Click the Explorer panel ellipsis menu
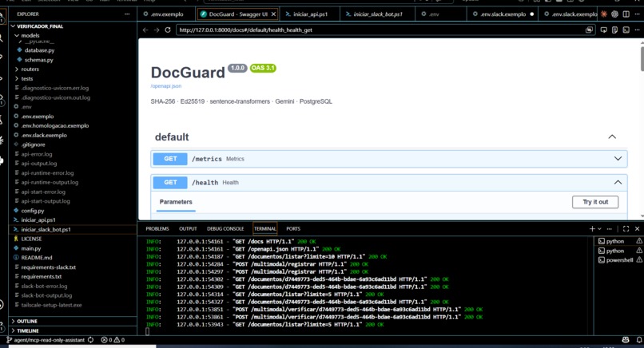The image size is (644, 348). pos(127,14)
